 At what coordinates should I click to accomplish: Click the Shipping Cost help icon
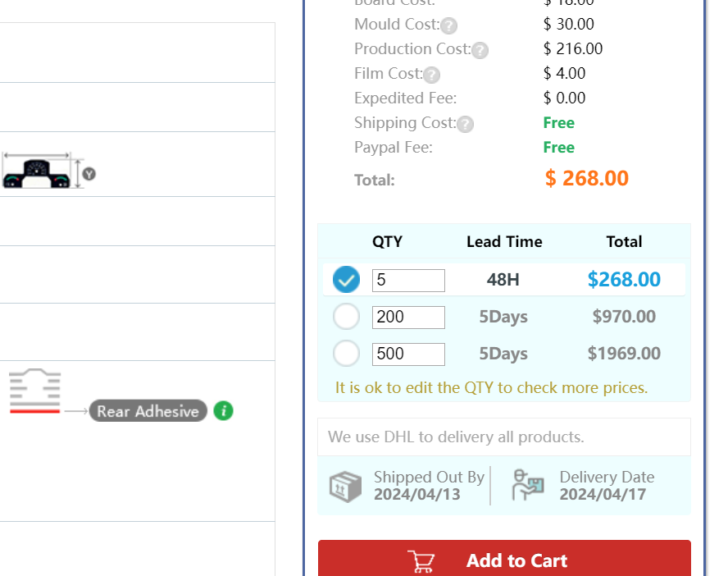(465, 124)
